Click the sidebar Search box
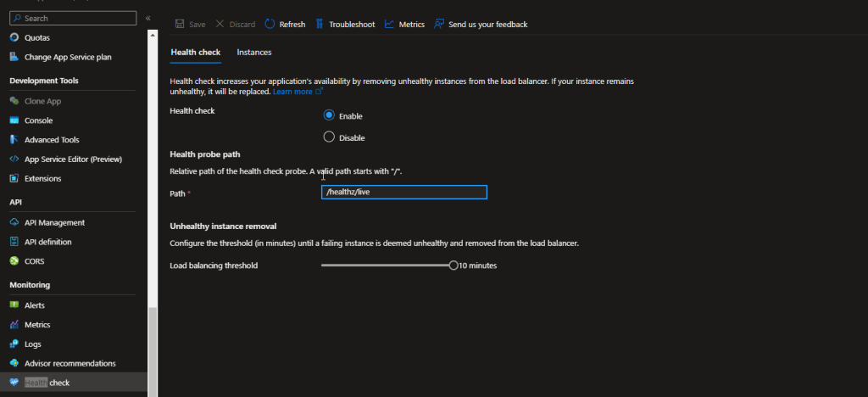 (x=73, y=18)
